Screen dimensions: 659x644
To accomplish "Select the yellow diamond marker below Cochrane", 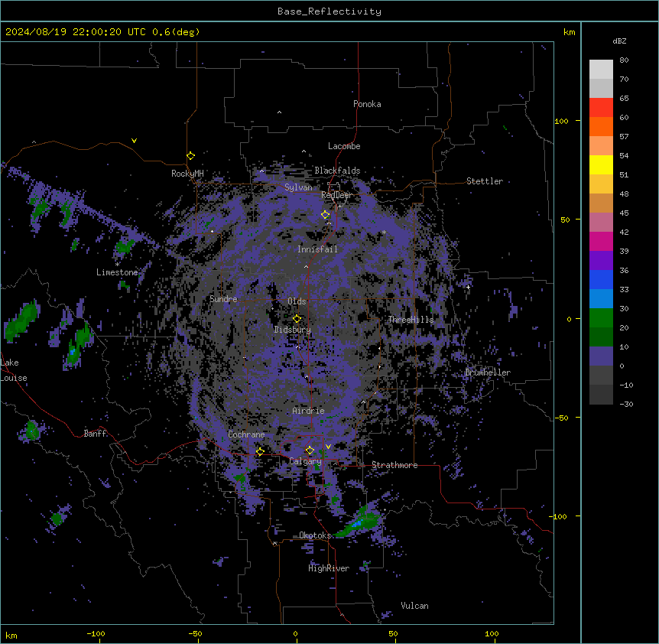I will point(260,452).
